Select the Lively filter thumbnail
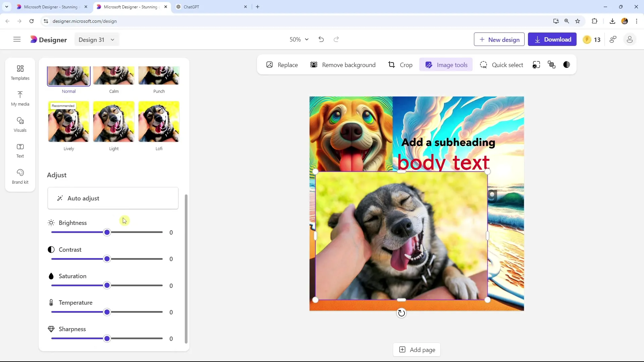Screen dimensions: 644x362 coord(69,122)
